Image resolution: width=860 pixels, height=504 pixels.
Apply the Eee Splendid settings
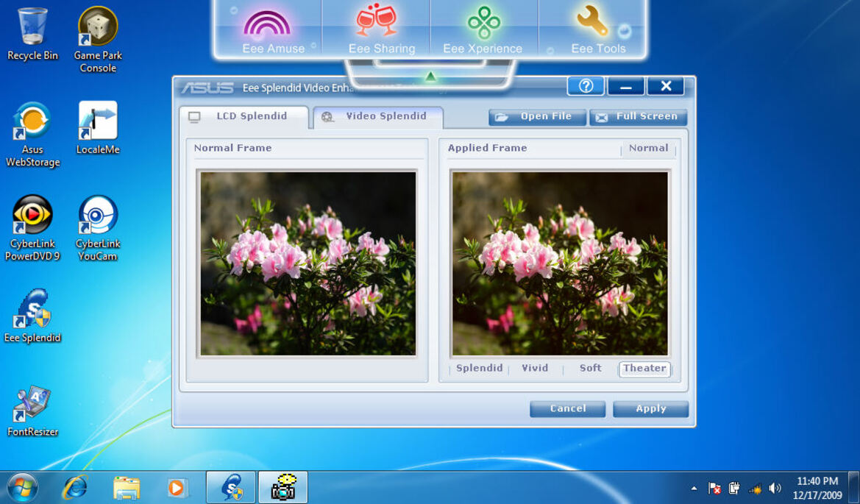point(650,408)
